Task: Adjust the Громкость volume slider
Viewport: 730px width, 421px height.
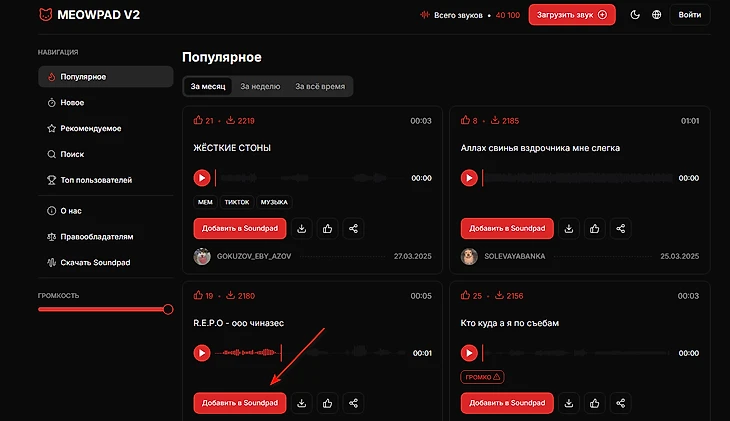Action: tap(105, 309)
